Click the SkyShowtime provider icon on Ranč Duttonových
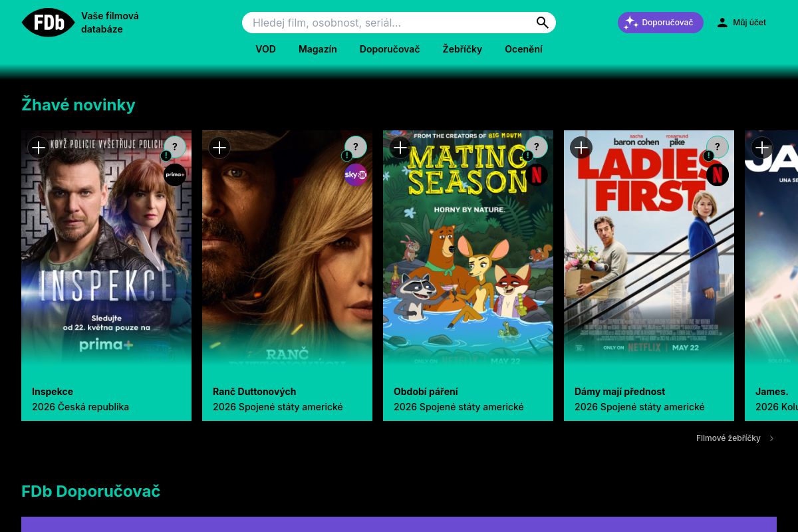The width and height of the screenshot is (798, 532). tap(356, 175)
